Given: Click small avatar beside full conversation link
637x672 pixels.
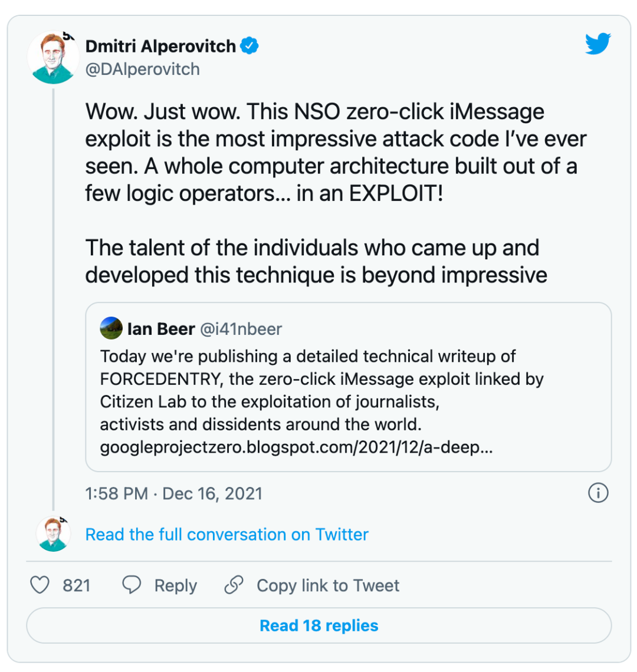Looking at the screenshot, I should [53, 534].
